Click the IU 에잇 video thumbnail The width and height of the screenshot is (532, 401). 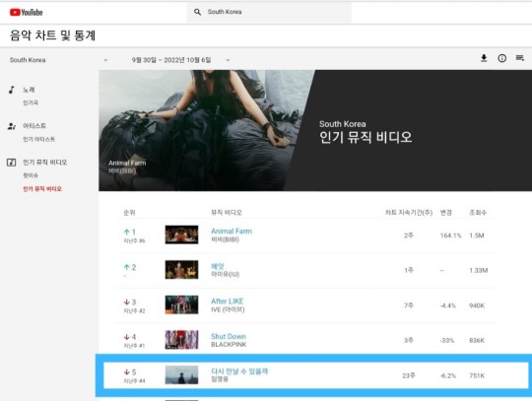point(181,270)
